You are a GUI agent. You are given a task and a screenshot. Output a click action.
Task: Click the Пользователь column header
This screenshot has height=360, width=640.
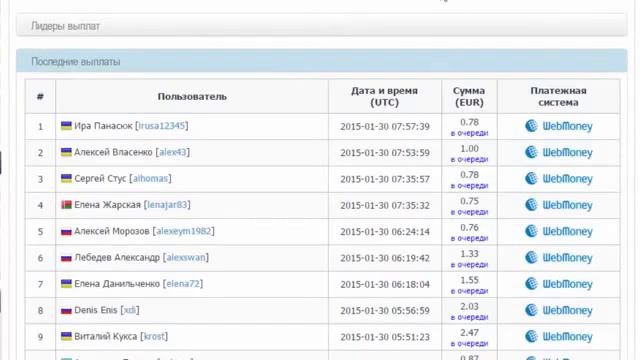(x=192, y=96)
